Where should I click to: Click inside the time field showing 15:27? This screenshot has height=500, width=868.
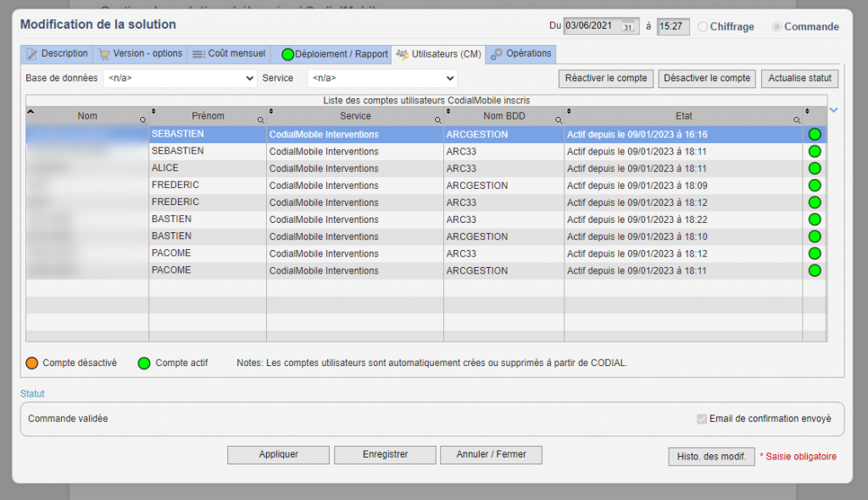pyautogui.click(x=671, y=26)
